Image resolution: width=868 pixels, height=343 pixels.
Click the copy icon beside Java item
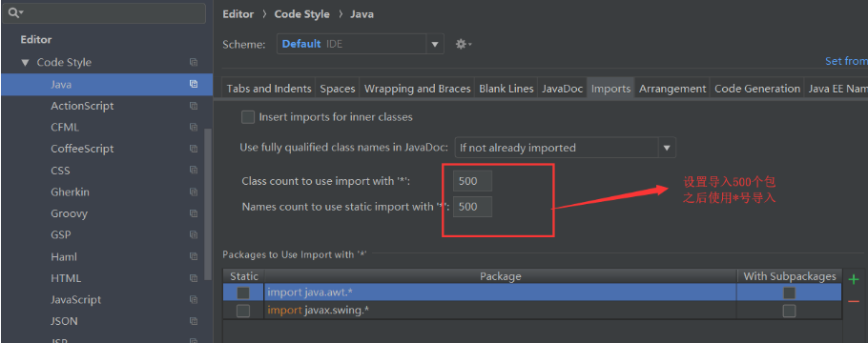[194, 84]
